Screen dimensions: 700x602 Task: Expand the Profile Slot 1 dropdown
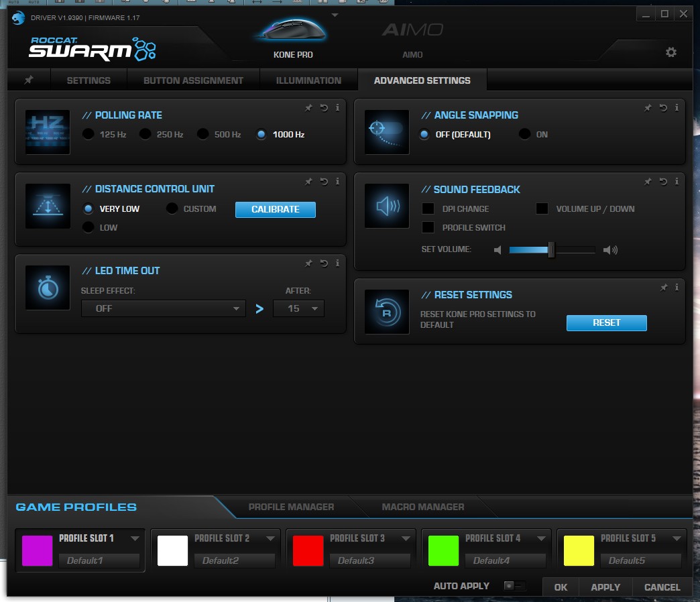(136, 538)
